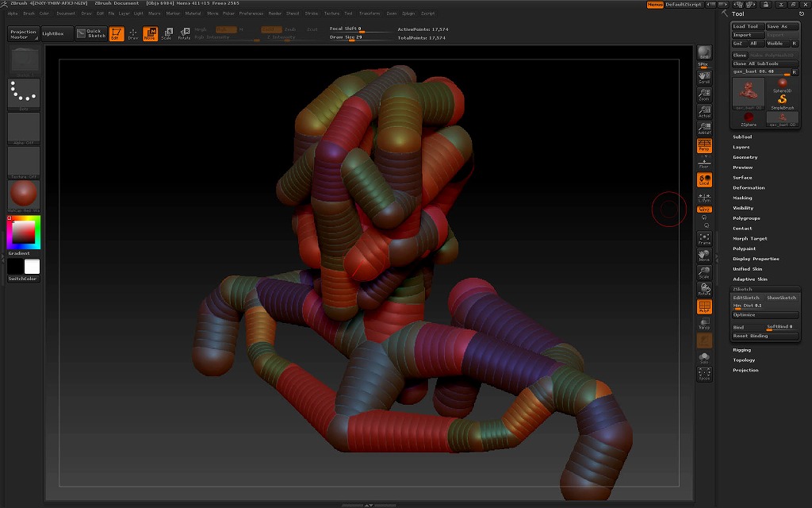Screen dimensions: 812x508
Task: Click the LightBox button
Action: (56, 33)
